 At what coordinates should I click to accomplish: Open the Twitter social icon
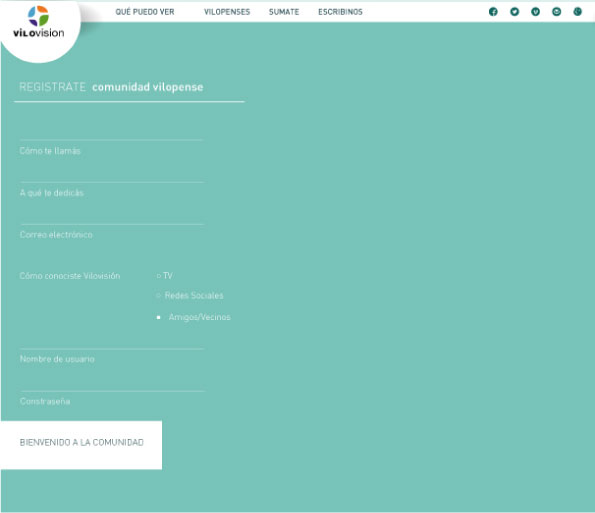tap(514, 12)
